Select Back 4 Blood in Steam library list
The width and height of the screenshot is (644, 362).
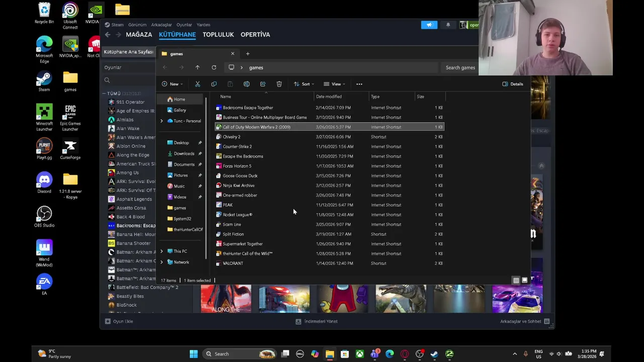pos(130,217)
